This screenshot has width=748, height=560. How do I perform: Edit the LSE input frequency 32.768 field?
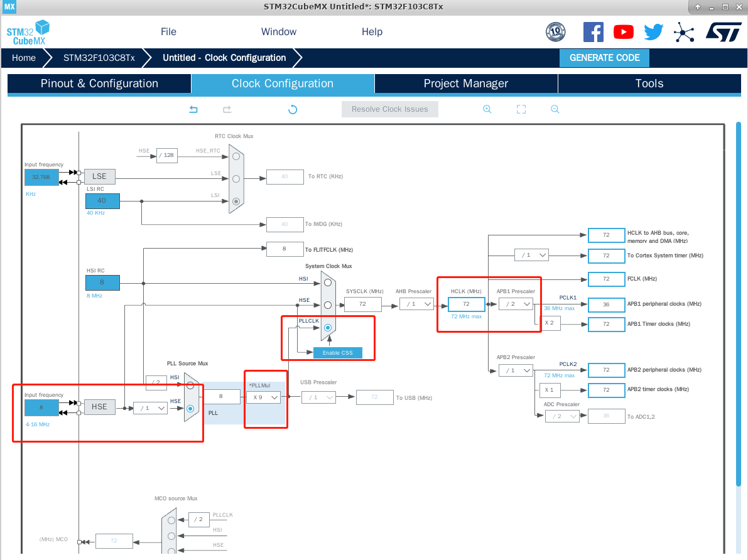[41, 177]
